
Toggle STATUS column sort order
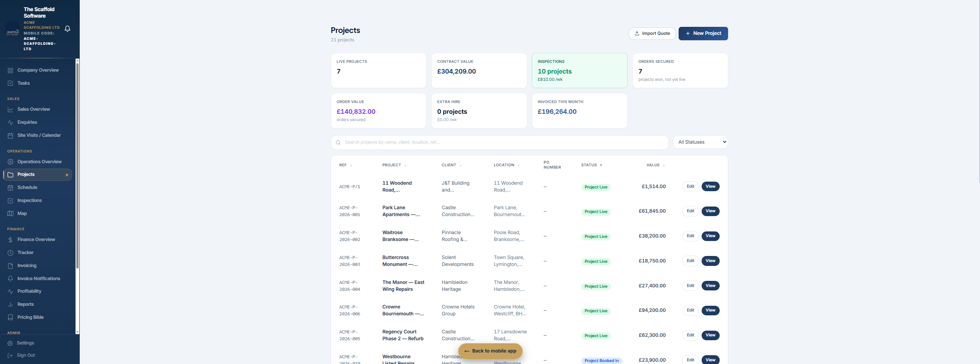(x=592, y=165)
